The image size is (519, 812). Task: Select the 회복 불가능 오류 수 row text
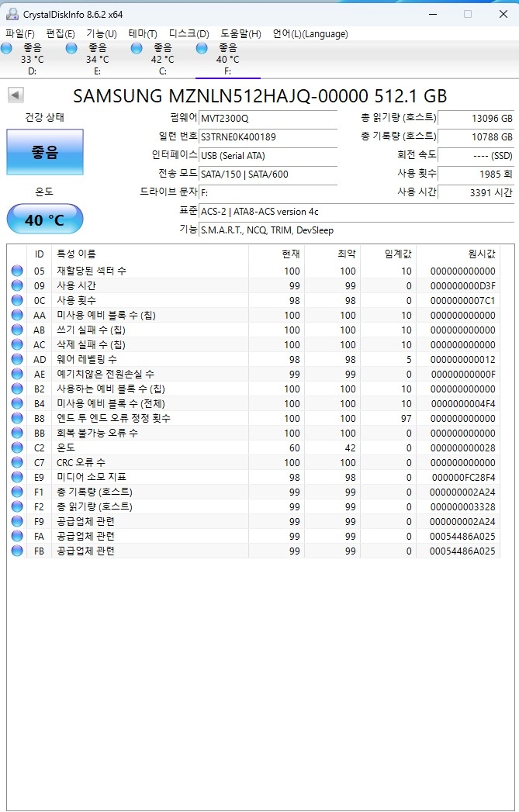[x=97, y=433]
